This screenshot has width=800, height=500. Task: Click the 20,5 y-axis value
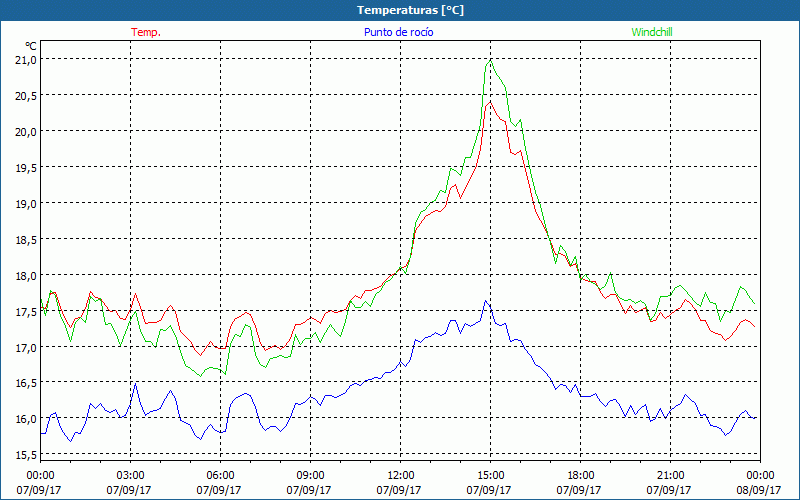[x=27, y=95]
